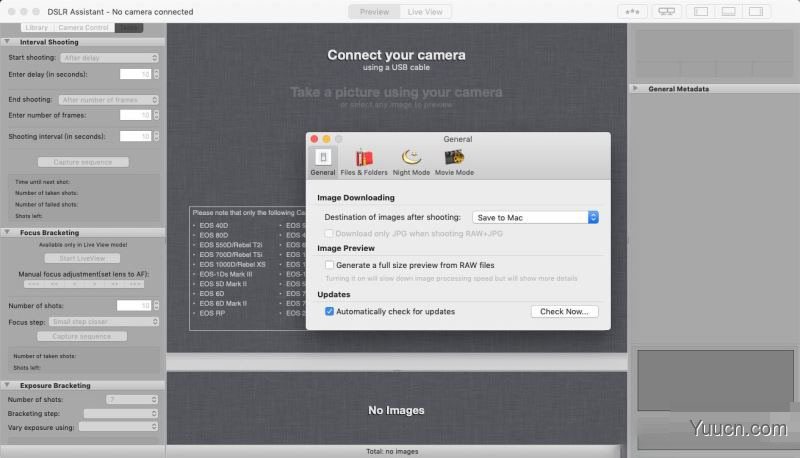800x458 pixels.
Task: Click Capture sequence under Focus Bracketing
Action: [82, 336]
